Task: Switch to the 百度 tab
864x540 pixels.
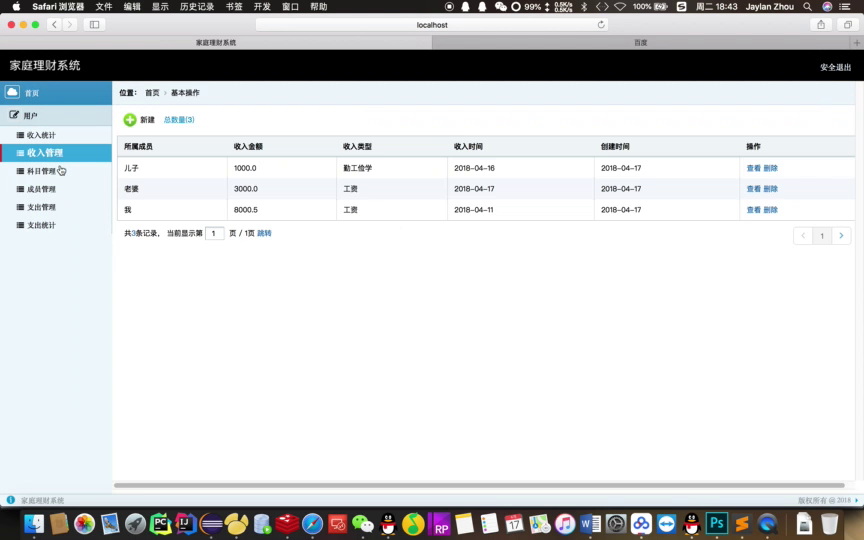Action: coord(640,42)
